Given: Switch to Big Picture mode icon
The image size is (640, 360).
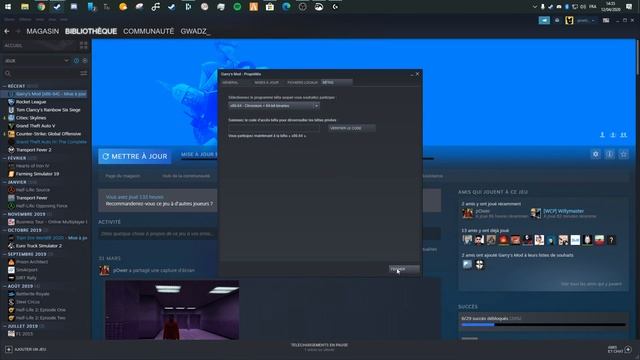Looking at the screenshot, I should coord(606,20).
